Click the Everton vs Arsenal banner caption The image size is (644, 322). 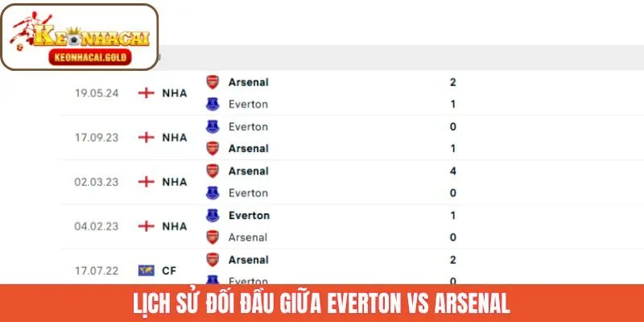click(322, 303)
